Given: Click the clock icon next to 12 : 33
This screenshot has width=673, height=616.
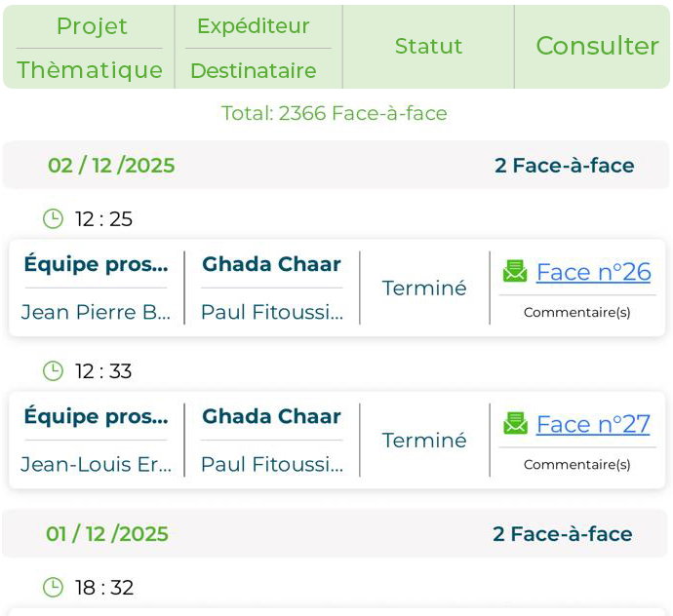Looking at the screenshot, I should 53,370.
